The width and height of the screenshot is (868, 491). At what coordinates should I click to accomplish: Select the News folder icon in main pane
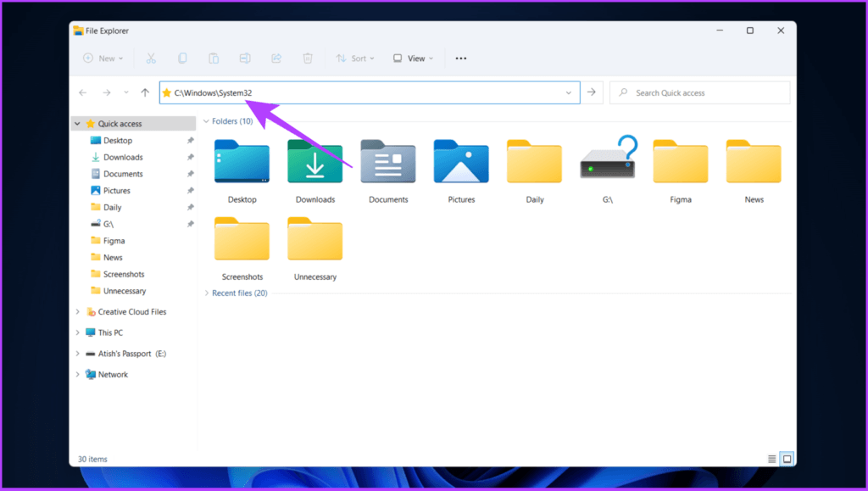pos(754,161)
